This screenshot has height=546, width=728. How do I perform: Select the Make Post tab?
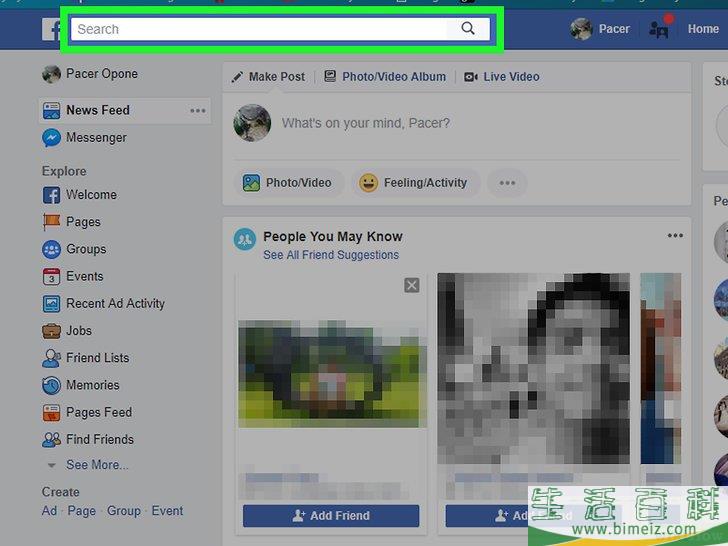(x=268, y=77)
